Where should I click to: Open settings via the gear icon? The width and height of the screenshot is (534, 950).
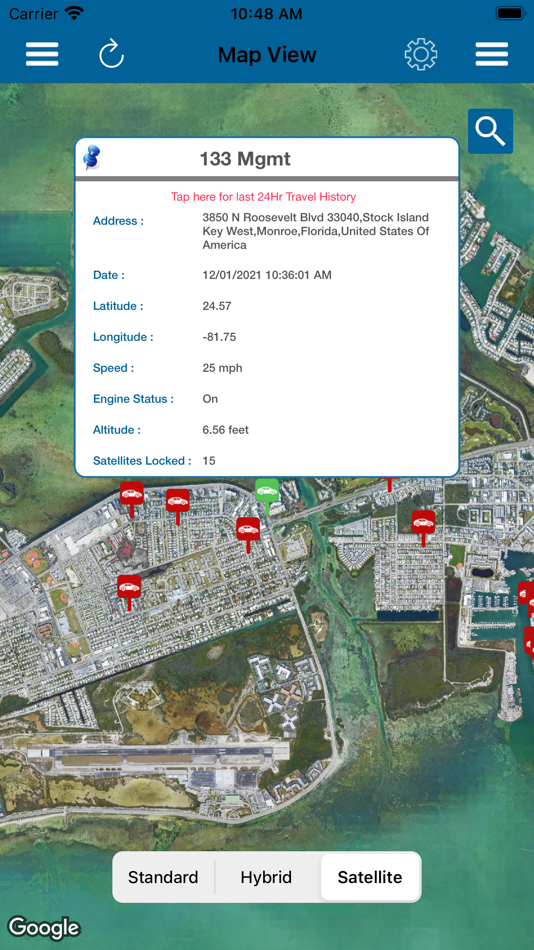pyautogui.click(x=421, y=55)
